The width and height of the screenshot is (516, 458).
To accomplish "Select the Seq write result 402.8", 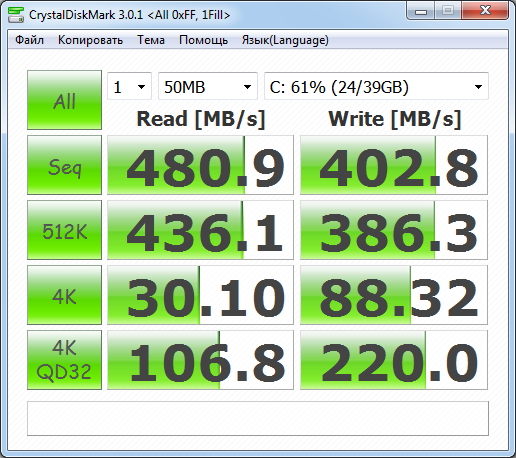I will pyautogui.click(x=394, y=165).
